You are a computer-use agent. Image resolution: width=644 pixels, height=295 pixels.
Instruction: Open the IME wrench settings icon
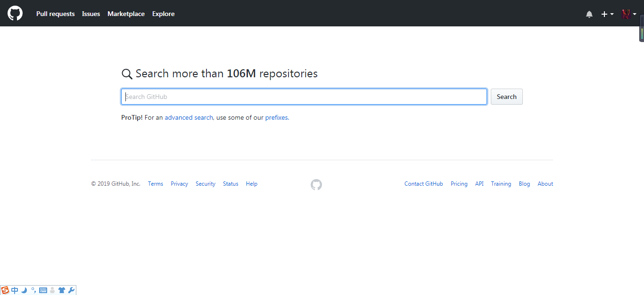coord(72,290)
